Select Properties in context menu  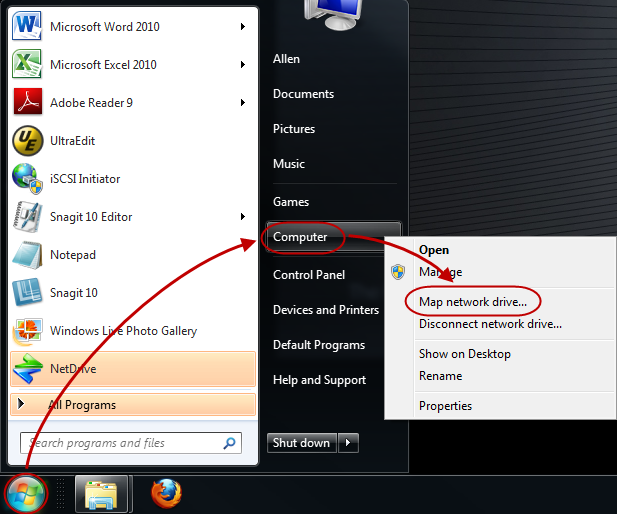point(445,406)
